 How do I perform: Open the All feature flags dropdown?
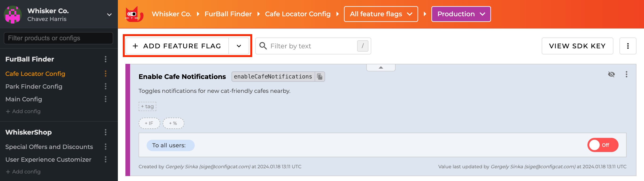tap(380, 14)
